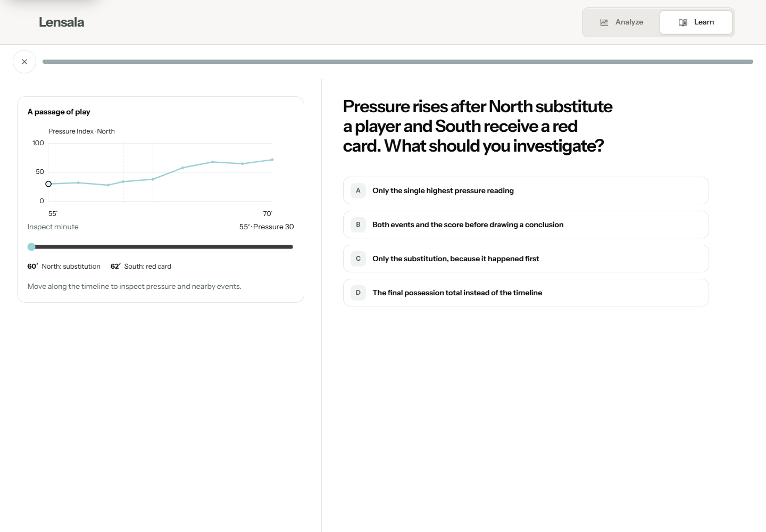Click the Inspect minute slider track
The width and height of the screenshot is (766, 532).
tap(161, 247)
